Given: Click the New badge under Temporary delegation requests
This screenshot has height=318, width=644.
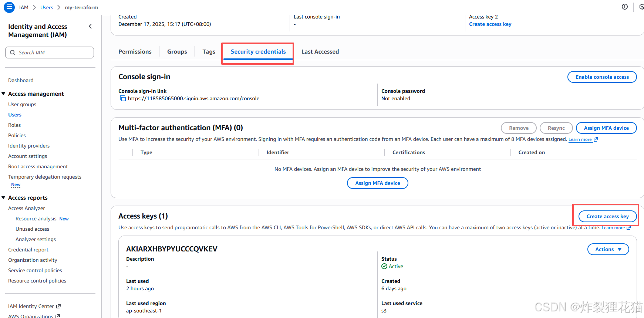Looking at the screenshot, I should pos(16,185).
